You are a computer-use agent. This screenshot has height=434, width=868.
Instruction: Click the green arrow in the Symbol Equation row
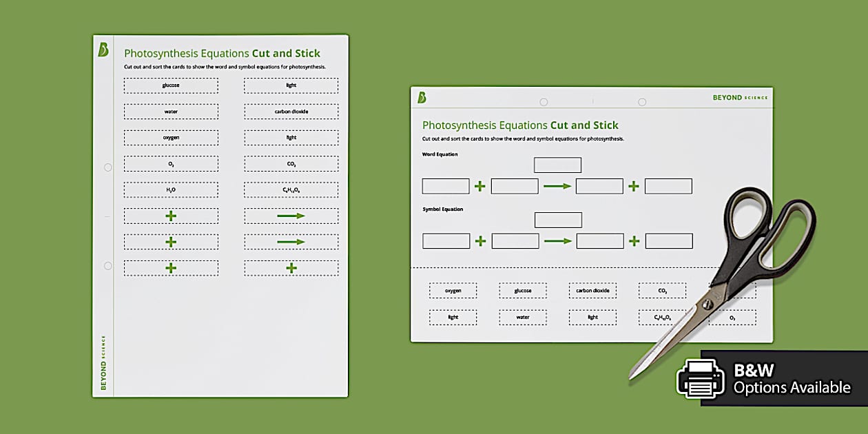(557, 241)
